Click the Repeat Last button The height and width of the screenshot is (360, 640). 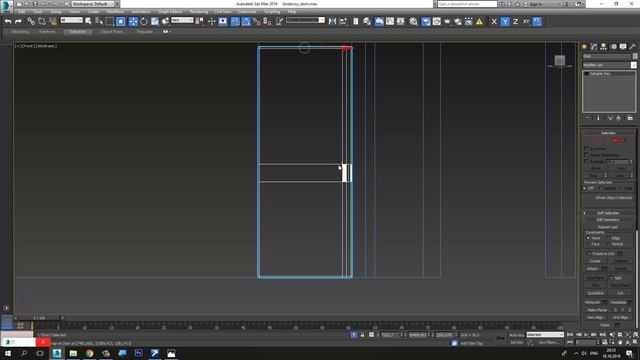608,227
